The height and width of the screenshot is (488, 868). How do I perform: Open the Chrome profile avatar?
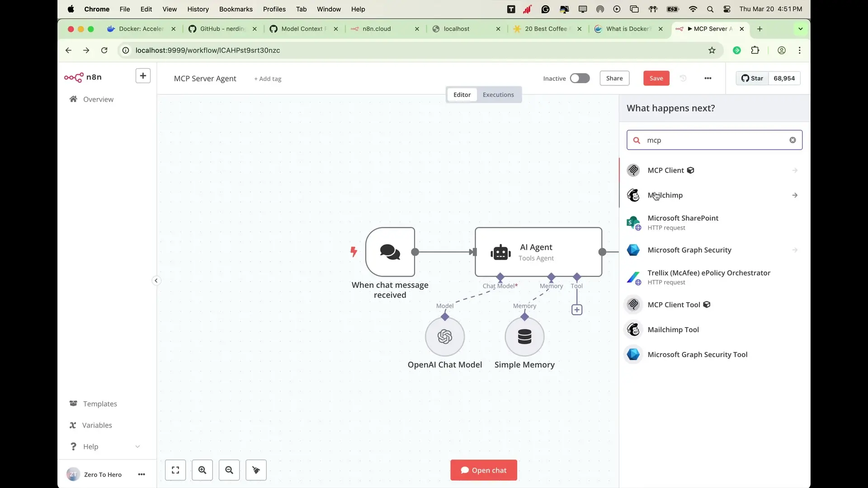click(x=782, y=50)
